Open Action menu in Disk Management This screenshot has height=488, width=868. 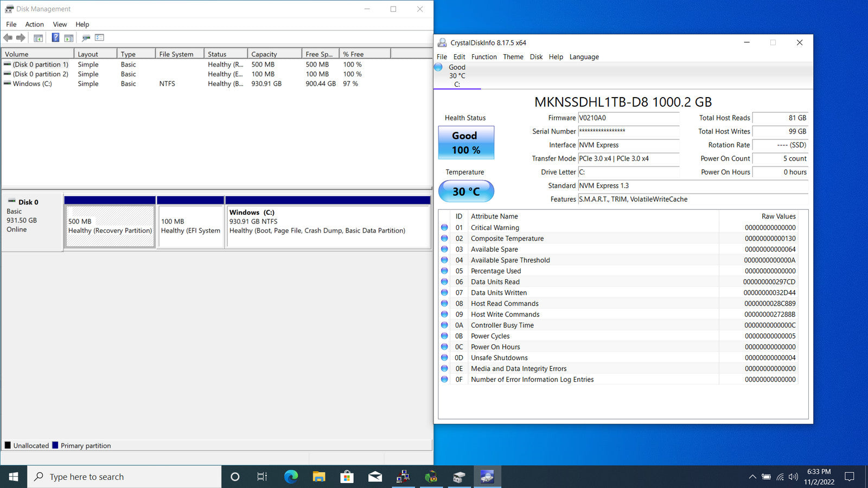[x=34, y=24]
